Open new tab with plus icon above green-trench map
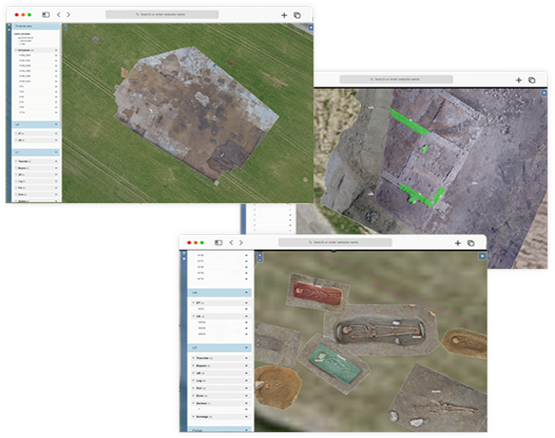Viewport: 555px width, 438px height. pos(519,80)
